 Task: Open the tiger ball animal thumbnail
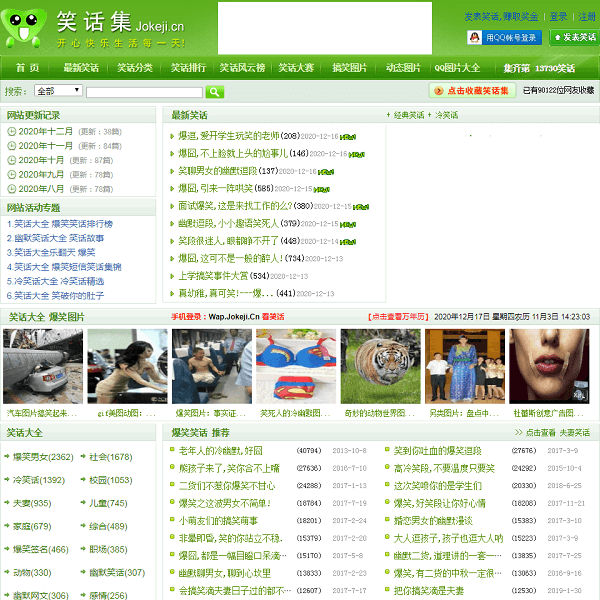click(380, 366)
